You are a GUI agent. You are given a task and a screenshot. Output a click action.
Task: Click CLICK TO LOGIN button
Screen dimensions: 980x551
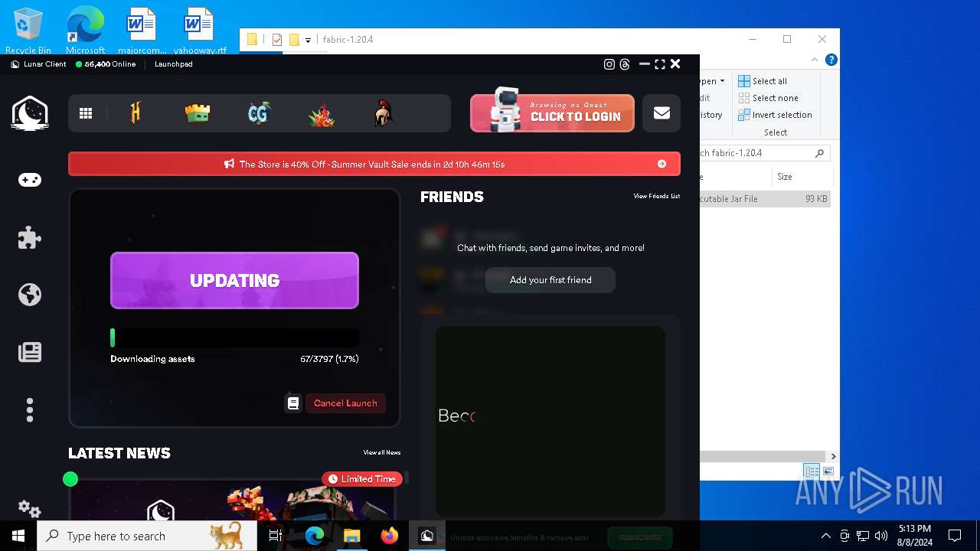(x=552, y=113)
